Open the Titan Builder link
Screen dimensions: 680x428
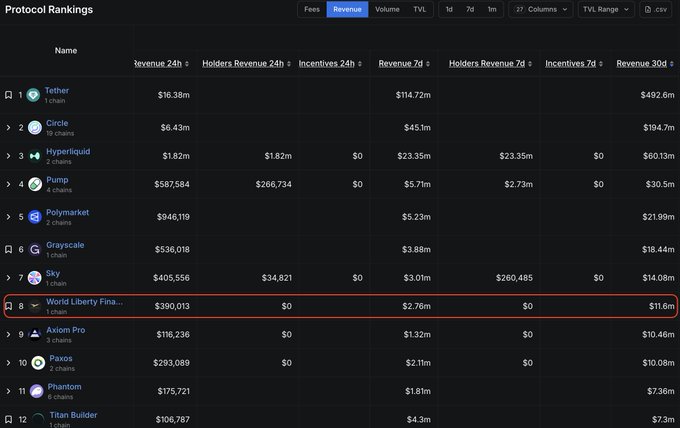tap(73, 415)
